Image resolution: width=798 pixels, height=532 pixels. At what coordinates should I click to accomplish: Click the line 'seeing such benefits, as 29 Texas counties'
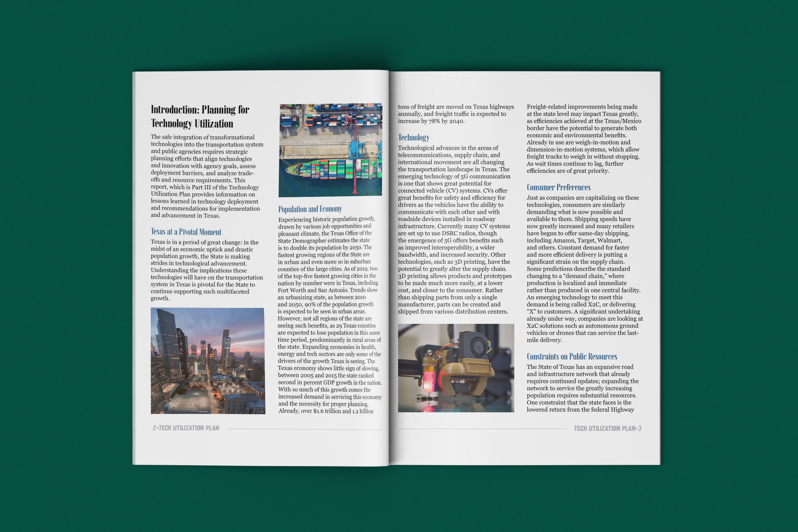click(x=327, y=326)
